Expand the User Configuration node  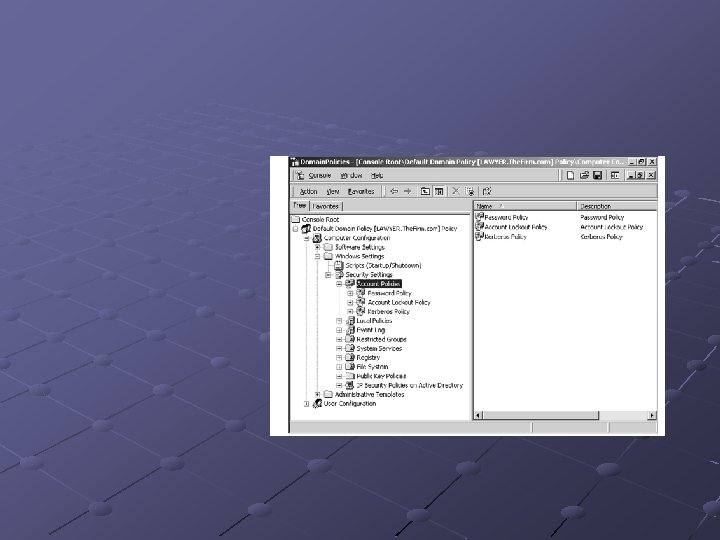click(x=307, y=404)
